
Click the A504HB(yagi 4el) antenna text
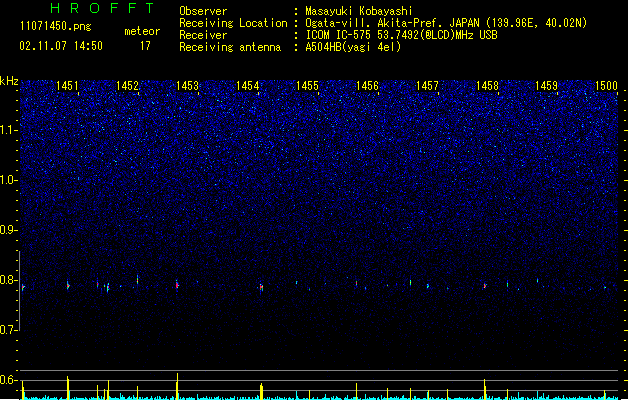click(353, 47)
